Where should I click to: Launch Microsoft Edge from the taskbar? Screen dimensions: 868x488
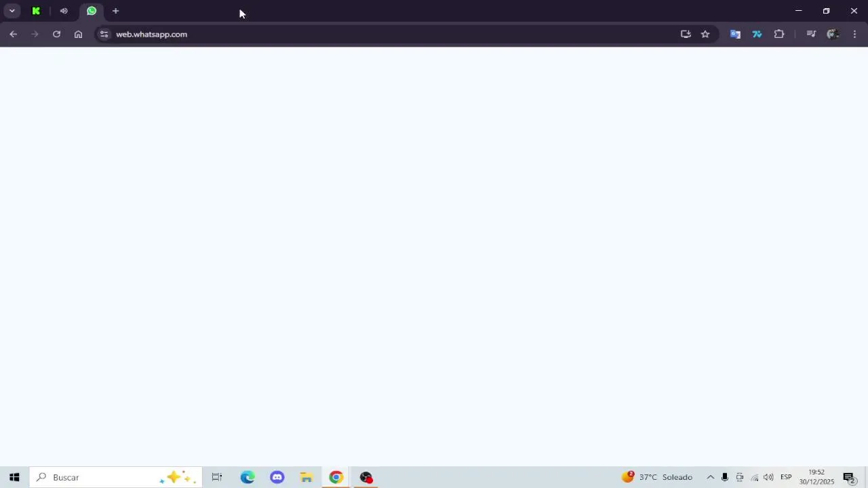click(248, 477)
